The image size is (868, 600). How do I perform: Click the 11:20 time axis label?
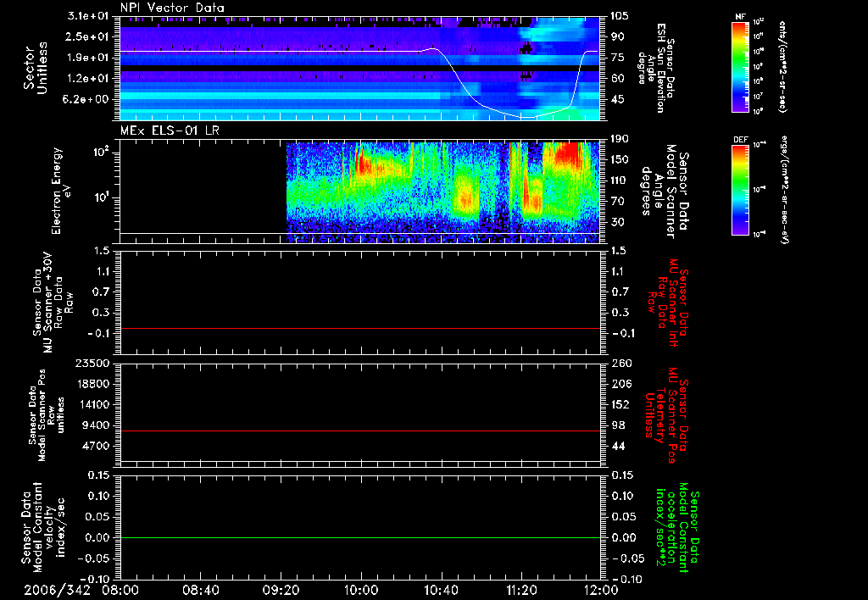coord(521,589)
